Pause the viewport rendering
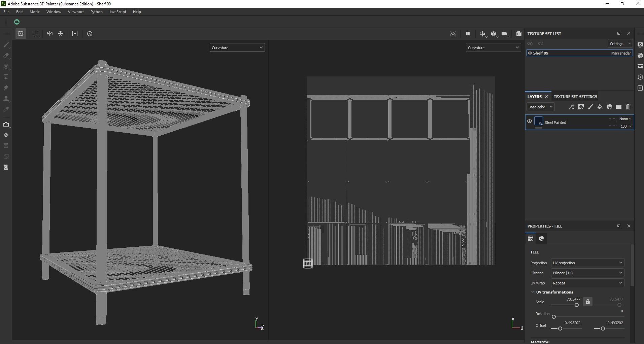Viewport: 644px width, 344px height. 468,34
